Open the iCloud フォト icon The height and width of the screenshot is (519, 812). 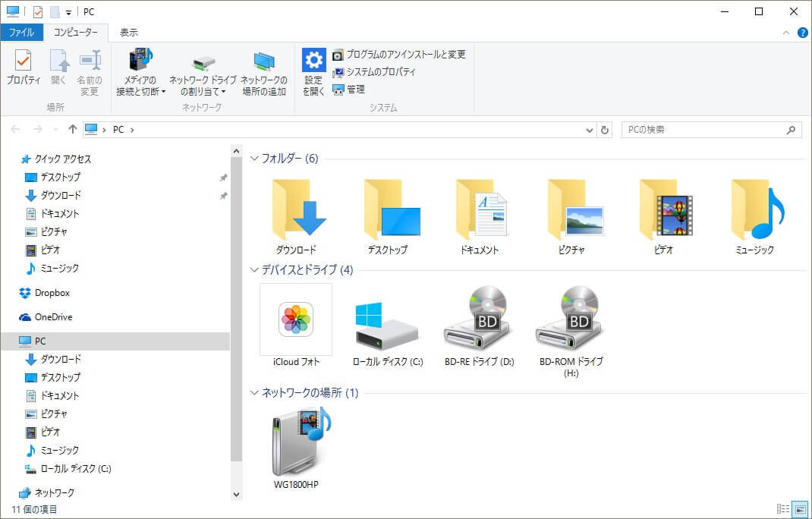click(295, 319)
